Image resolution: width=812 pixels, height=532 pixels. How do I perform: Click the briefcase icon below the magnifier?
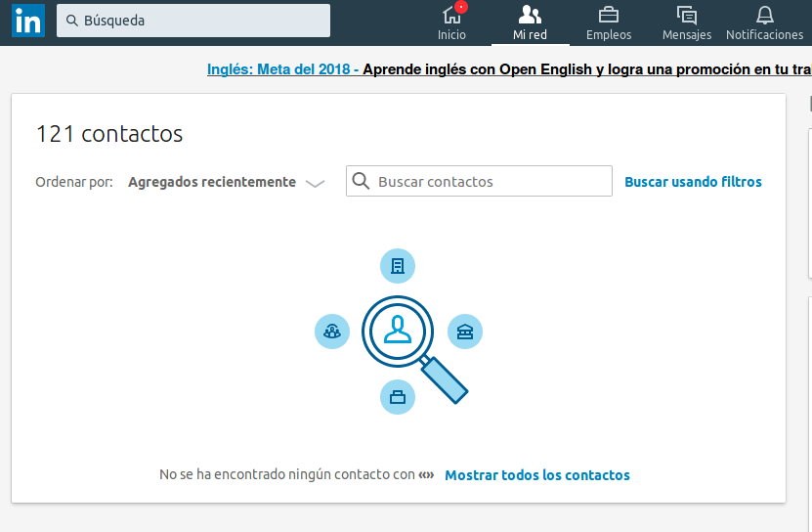point(397,396)
